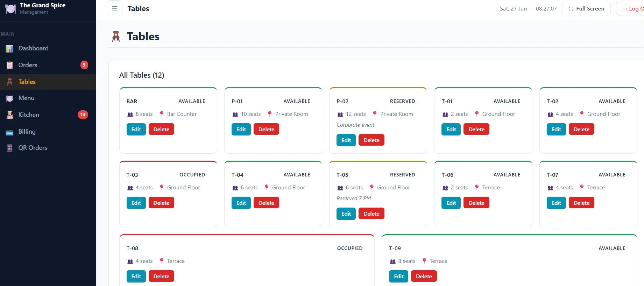This screenshot has width=644, height=286.
Task: Delete table T-01
Action: (476, 129)
